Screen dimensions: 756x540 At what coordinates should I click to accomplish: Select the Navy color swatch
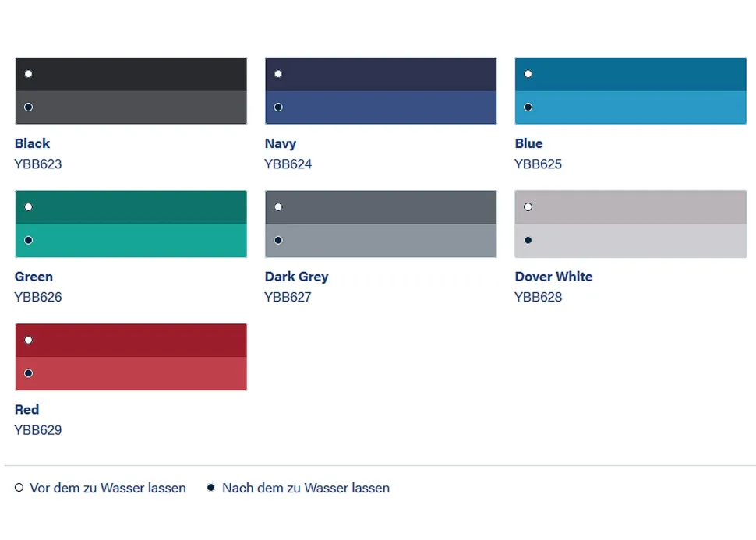click(381, 91)
